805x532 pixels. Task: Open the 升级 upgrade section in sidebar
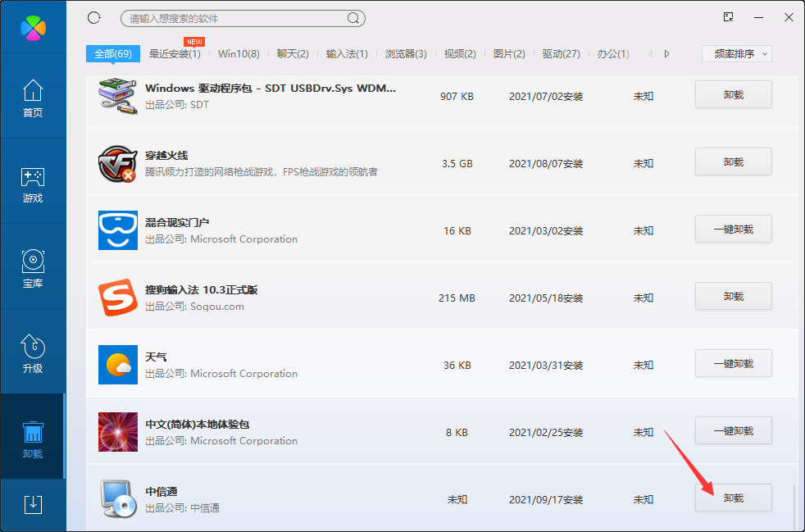[x=33, y=354]
